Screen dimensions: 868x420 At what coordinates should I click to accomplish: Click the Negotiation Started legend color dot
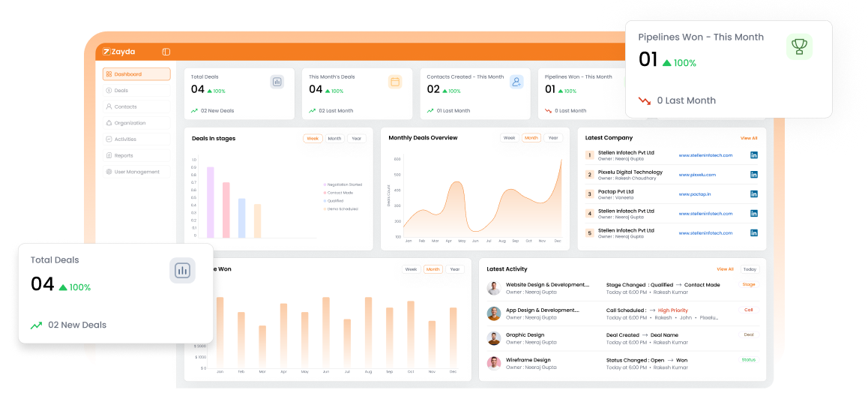coord(325,184)
